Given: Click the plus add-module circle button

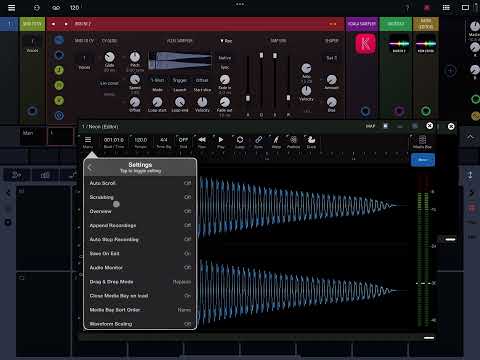Looking at the screenshot, I should (x=451, y=71).
